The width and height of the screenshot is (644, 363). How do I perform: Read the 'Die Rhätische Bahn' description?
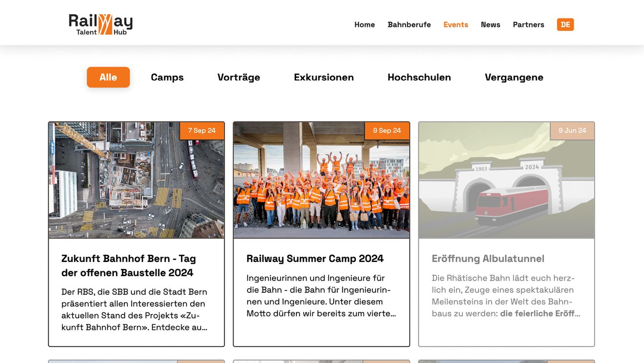pyautogui.click(x=506, y=295)
